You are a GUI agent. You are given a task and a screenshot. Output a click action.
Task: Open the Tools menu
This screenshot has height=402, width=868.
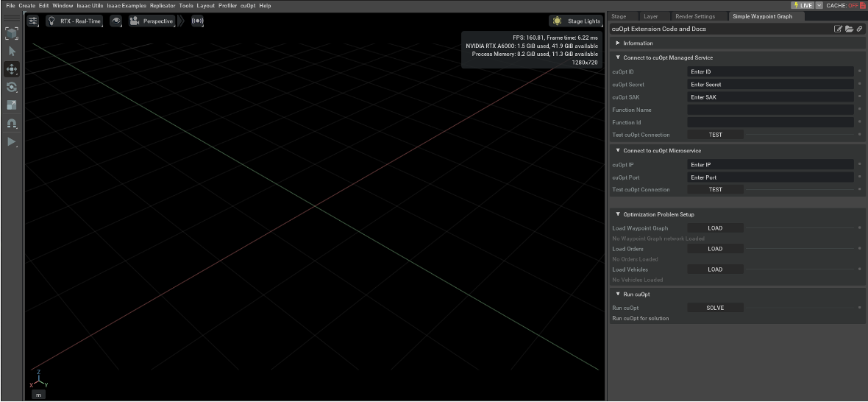point(186,5)
